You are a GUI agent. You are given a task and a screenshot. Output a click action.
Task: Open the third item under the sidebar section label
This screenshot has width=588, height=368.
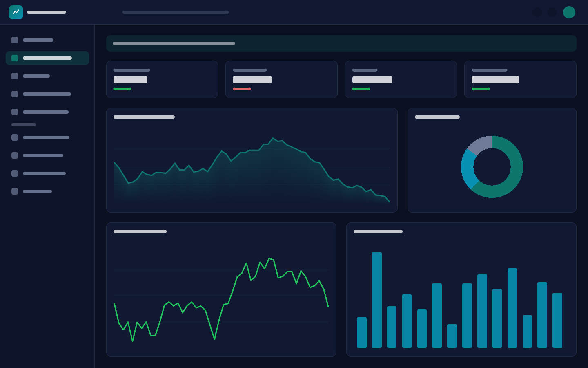point(47,173)
